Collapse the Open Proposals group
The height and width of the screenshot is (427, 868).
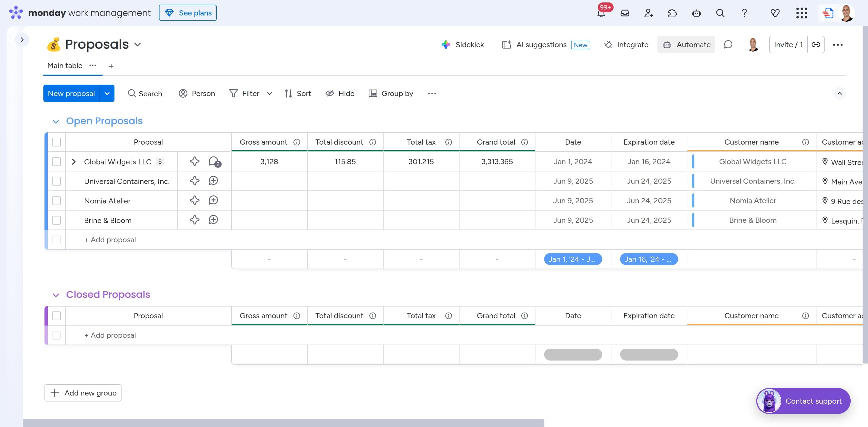56,121
